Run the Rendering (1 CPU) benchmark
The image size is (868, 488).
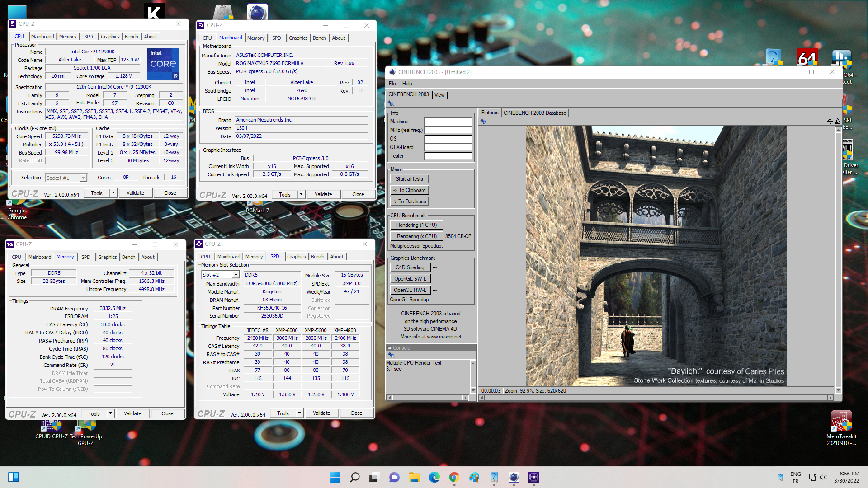tap(417, 225)
